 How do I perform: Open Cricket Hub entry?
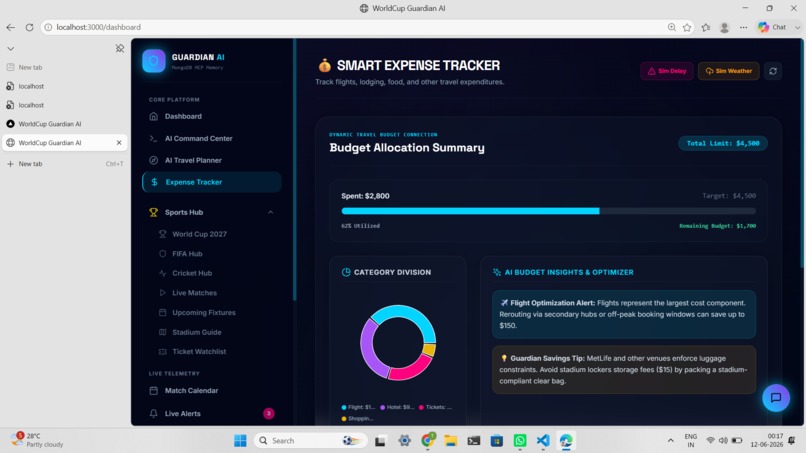click(x=192, y=273)
